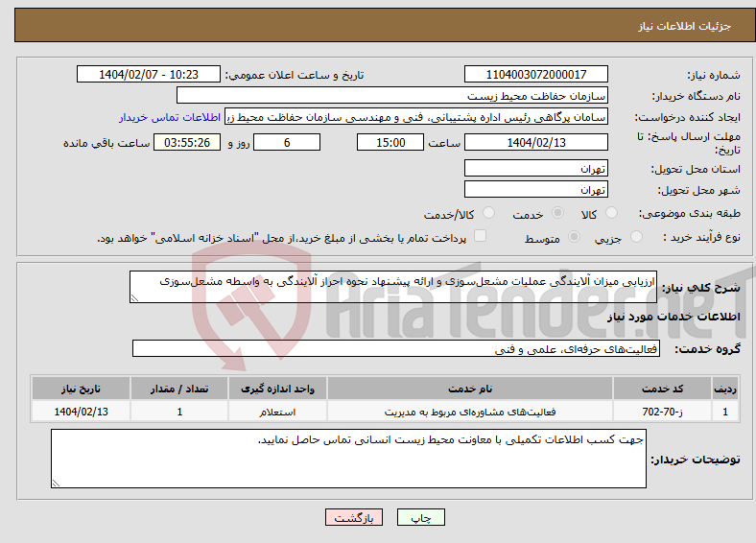Click the چاپ print button
Image resolution: width=756 pixels, height=543 pixels.
click(421, 517)
